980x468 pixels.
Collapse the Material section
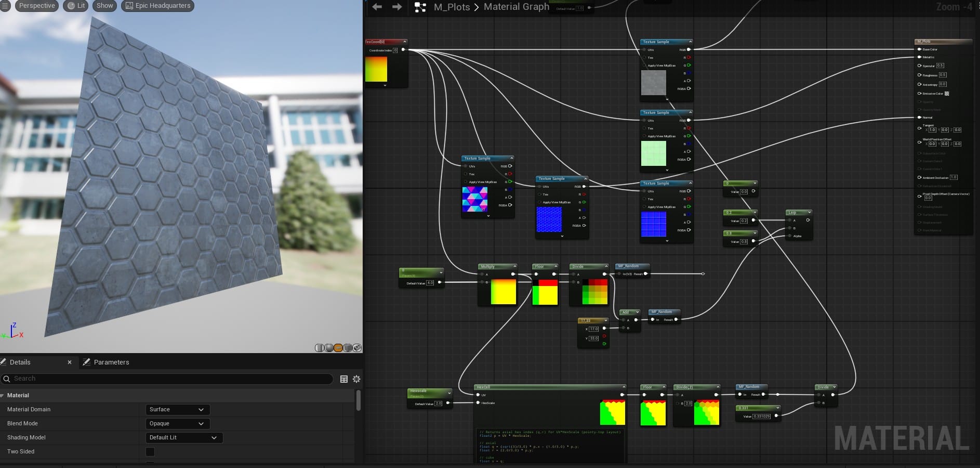(x=3, y=396)
